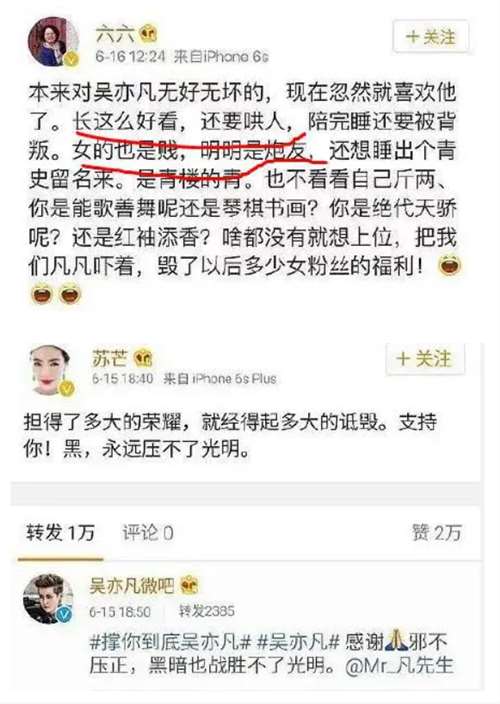The height and width of the screenshot is (704, 500).
Task: Click the blue verified badge on 吴亦凡微吧 avatar
Action: click(66, 614)
